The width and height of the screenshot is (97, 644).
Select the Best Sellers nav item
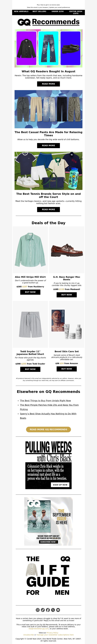(x=40, y=12)
